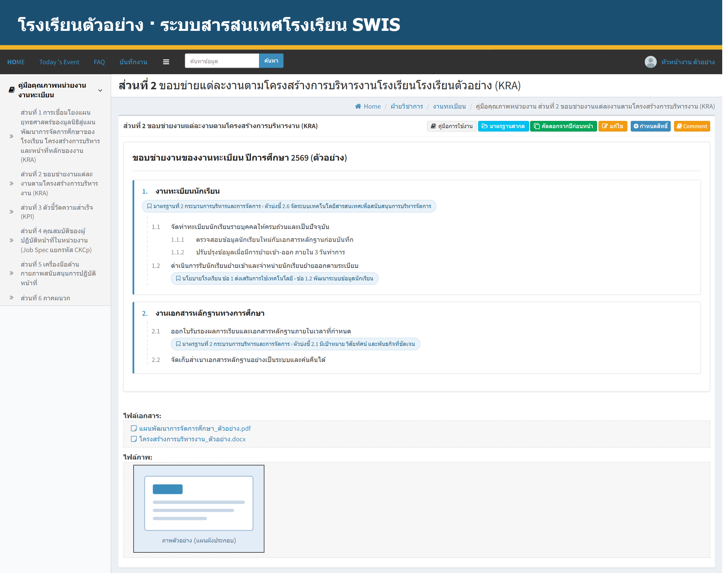This screenshot has height=573, width=728.
Task: Open ส่วนที่ 4 คุณสมบัติของผู้ปฏิบัติหน้าที่ sidebar link
Action: [x=56, y=240]
